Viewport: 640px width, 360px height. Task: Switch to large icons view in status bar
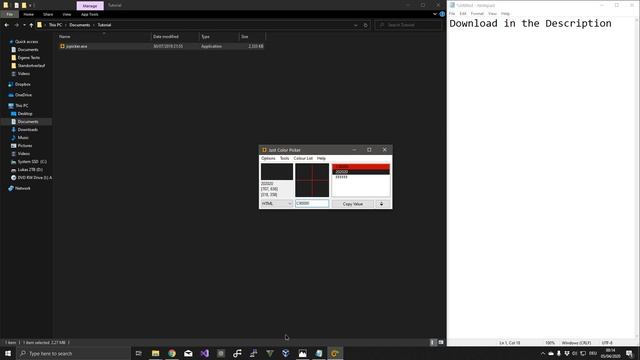click(x=441, y=342)
